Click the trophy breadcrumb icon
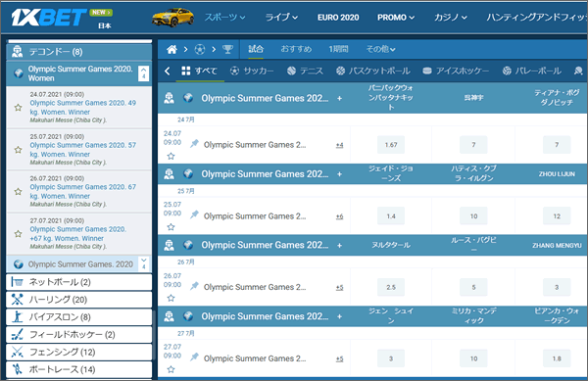Viewport: 588px width, 381px height. point(227,49)
